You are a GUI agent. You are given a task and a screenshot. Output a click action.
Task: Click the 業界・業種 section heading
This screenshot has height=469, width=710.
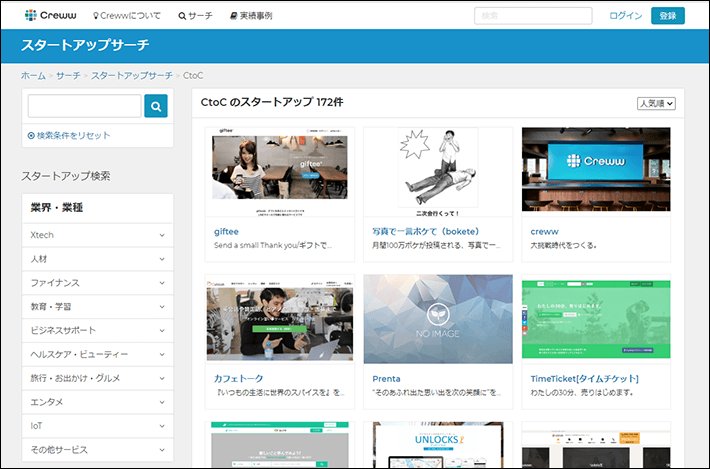pos(57,208)
